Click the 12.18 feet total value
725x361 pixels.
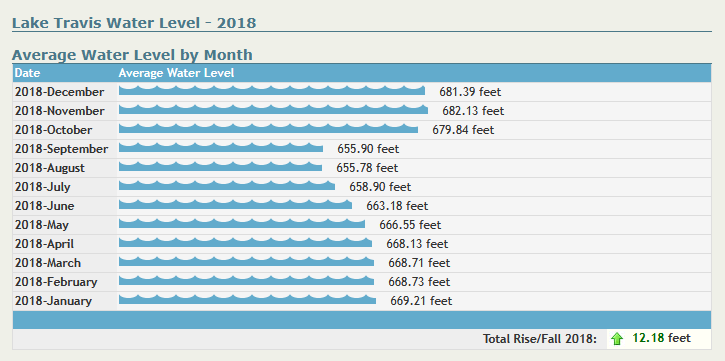pos(662,338)
